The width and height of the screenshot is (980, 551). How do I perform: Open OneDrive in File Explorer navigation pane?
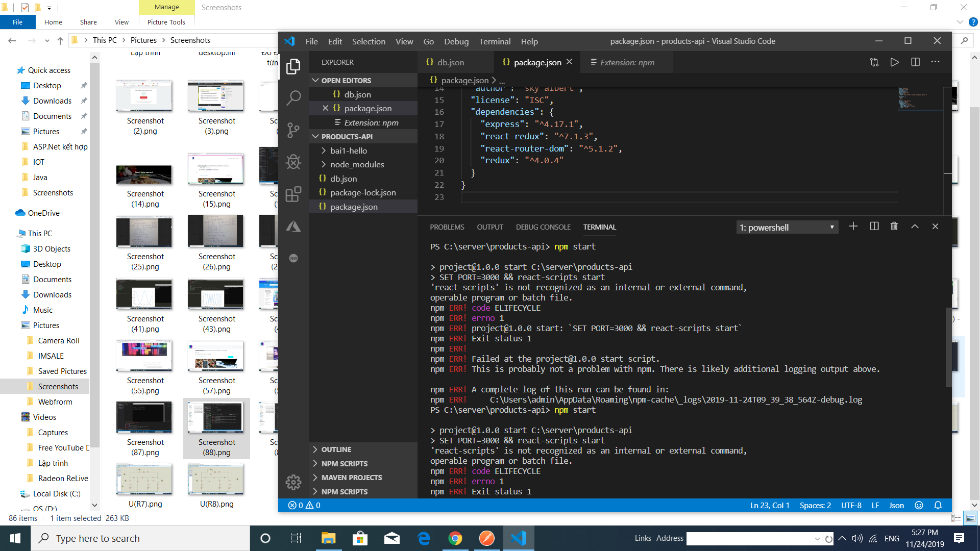point(44,213)
